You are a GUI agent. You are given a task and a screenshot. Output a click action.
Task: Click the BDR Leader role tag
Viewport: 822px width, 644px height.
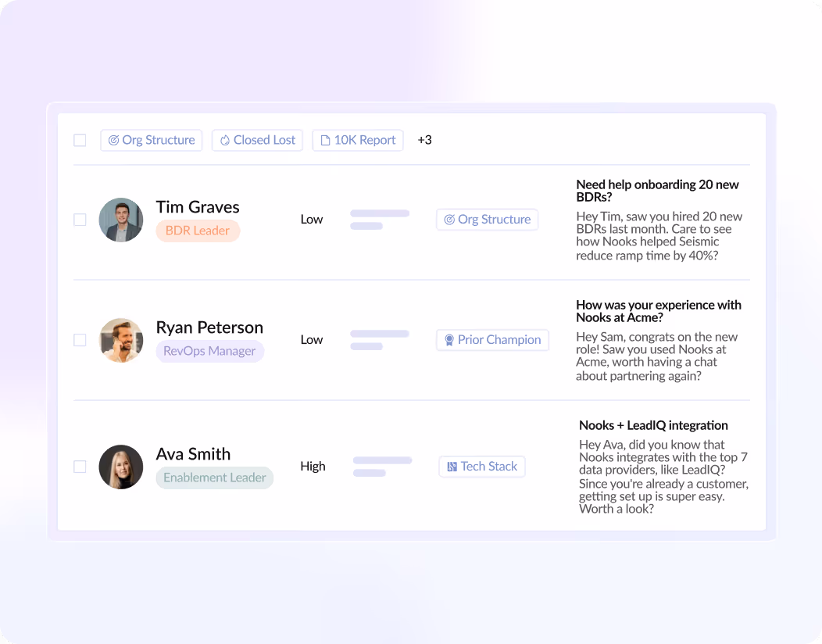point(198,231)
